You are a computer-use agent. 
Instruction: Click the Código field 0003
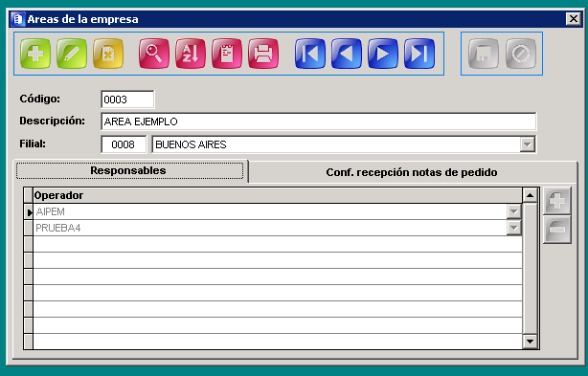coord(127,100)
